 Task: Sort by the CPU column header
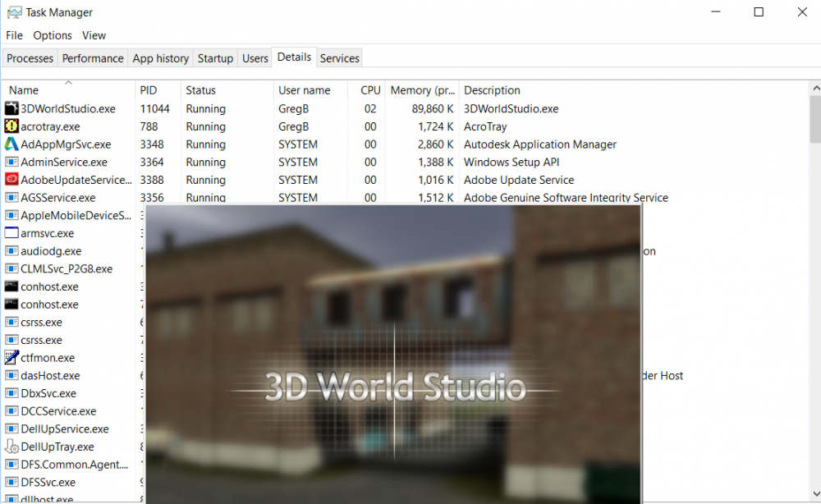(370, 90)
